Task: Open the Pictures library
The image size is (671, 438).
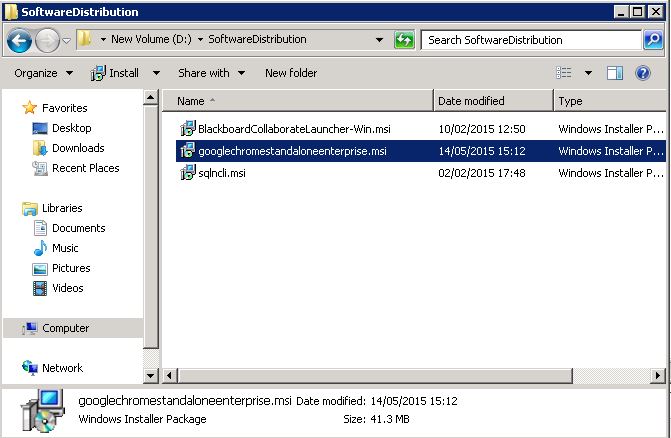Action: coord(71,268)
